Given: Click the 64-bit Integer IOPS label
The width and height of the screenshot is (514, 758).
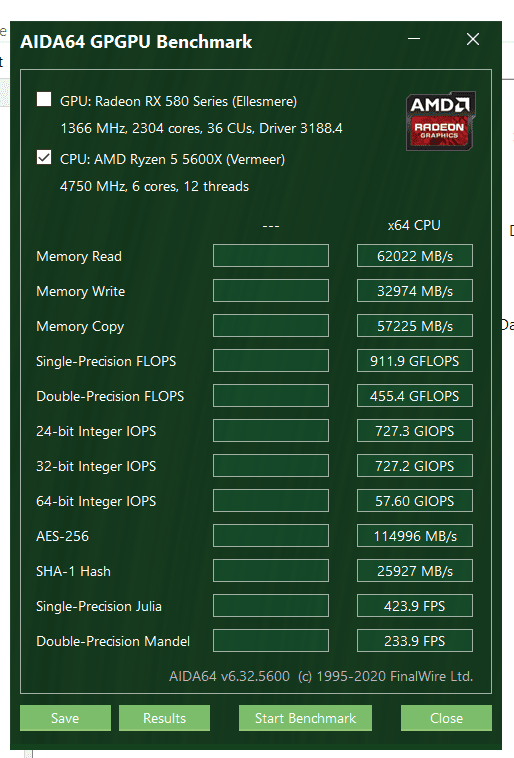Looking at the screenshot, I should pyautogui.click(x=96, y=501).
